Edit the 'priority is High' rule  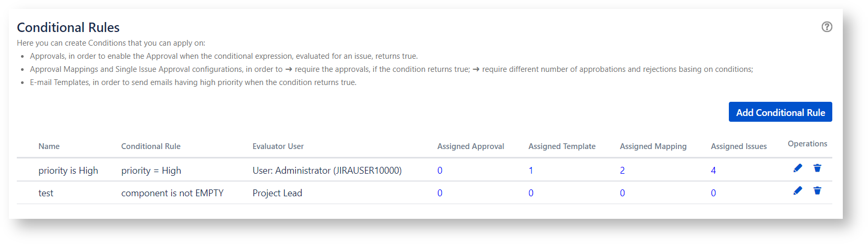click(x=798, y=168)
